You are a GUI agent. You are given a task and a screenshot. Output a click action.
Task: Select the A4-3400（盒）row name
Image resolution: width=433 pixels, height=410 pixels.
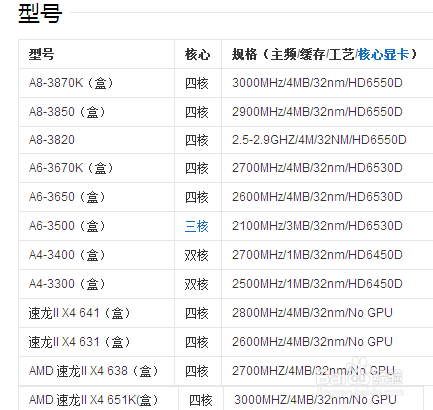[x=67, y=255]
